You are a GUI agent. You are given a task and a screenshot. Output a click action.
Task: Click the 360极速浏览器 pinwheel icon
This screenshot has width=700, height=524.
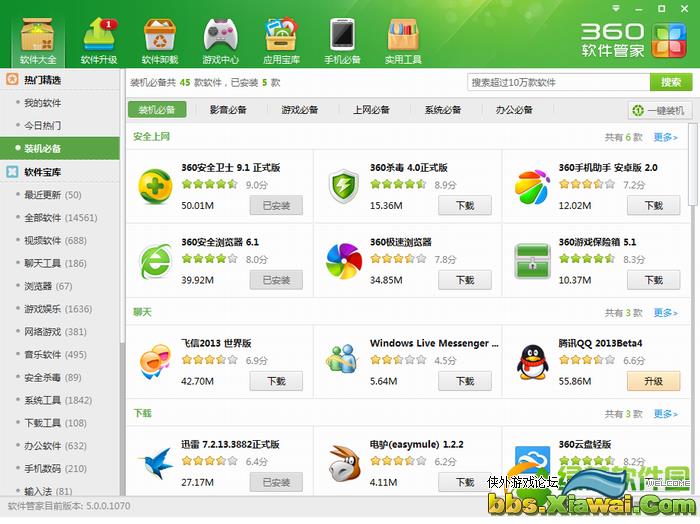(x=344, y=261)
